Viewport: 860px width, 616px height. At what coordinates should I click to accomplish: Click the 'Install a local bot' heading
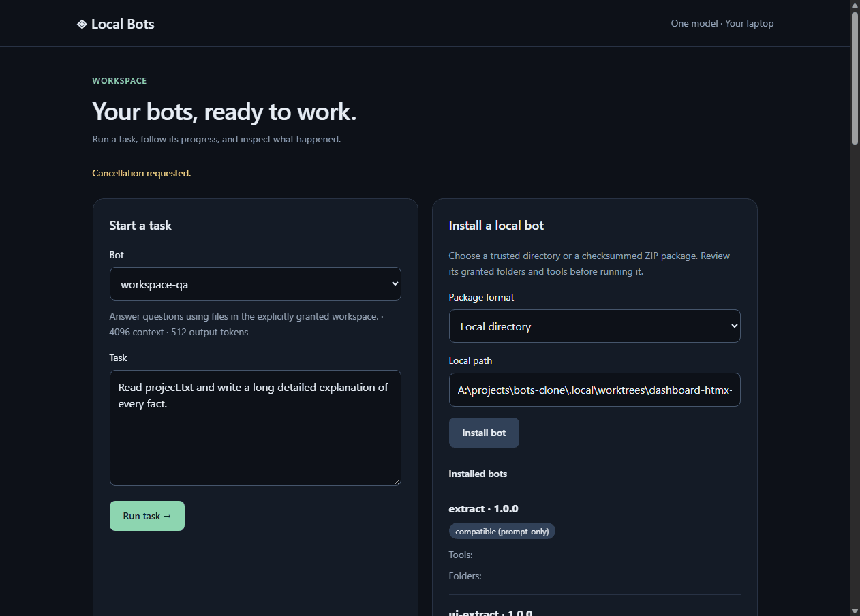click(x=496, y=226)
